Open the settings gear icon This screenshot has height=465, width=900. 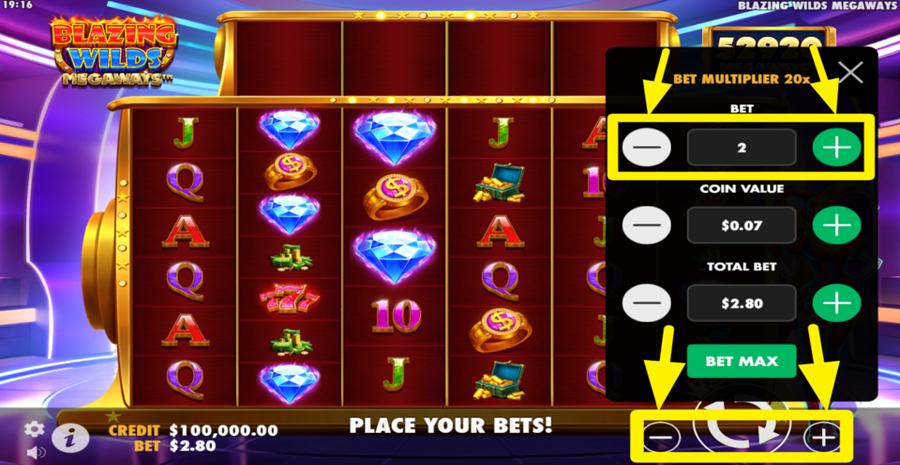[34, 429]
